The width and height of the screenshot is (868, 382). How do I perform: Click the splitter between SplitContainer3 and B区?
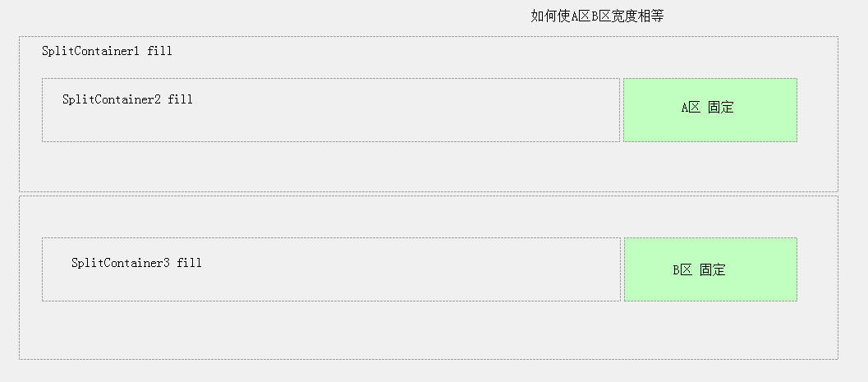pyautogui.click(x=622, y=269)
